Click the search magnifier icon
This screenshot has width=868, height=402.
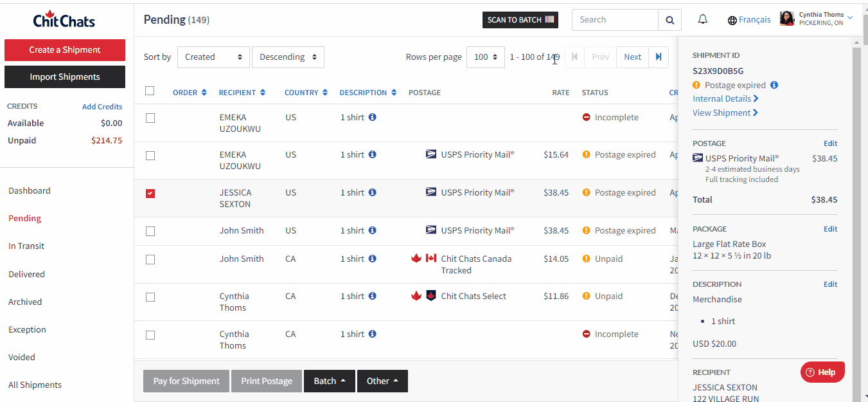pos(669,20)
